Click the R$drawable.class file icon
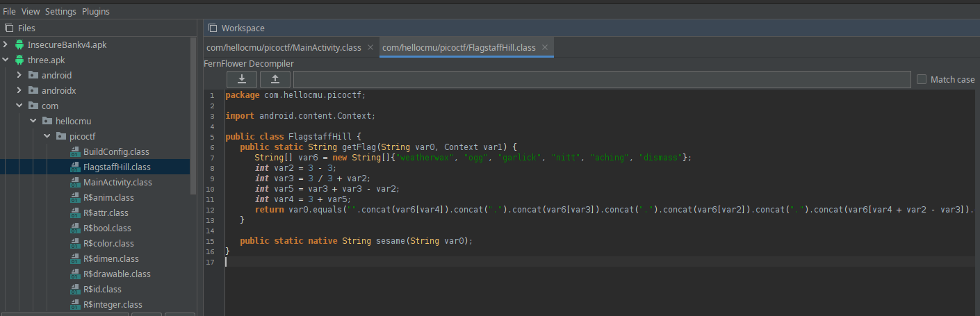The height and width of the screenshot is (316, 980). [75, 274]
